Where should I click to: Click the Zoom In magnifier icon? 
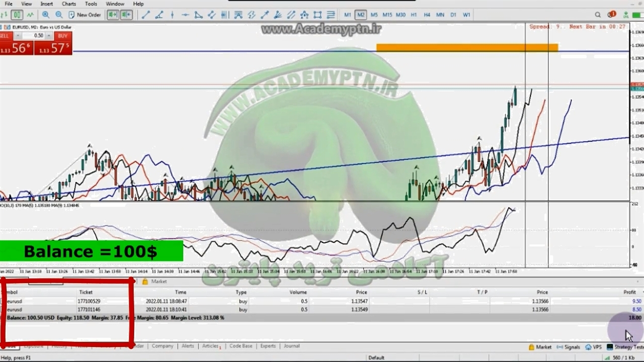click(46, 15)
